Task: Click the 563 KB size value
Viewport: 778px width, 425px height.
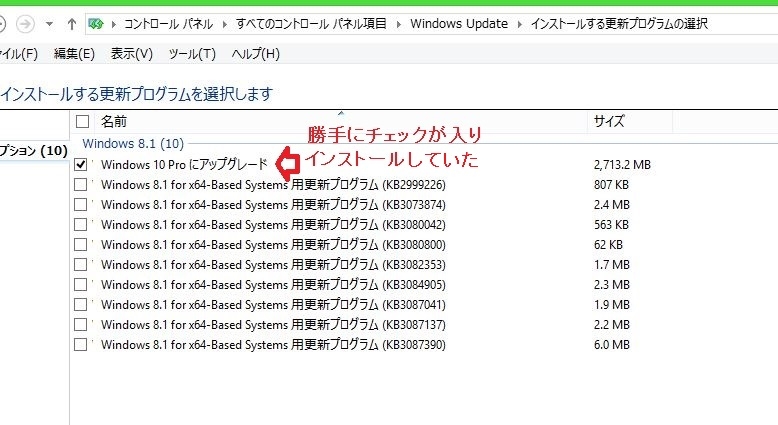Action: tap(611, 224)
